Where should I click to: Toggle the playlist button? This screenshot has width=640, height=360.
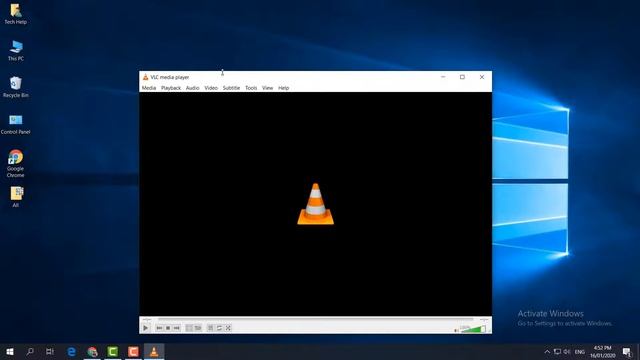point(210,328)
